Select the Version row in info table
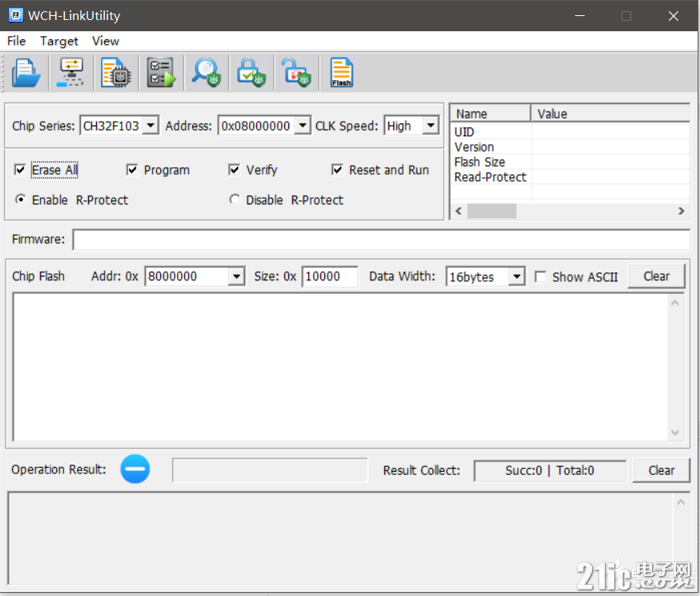700x596 pixels. [570, 147]
